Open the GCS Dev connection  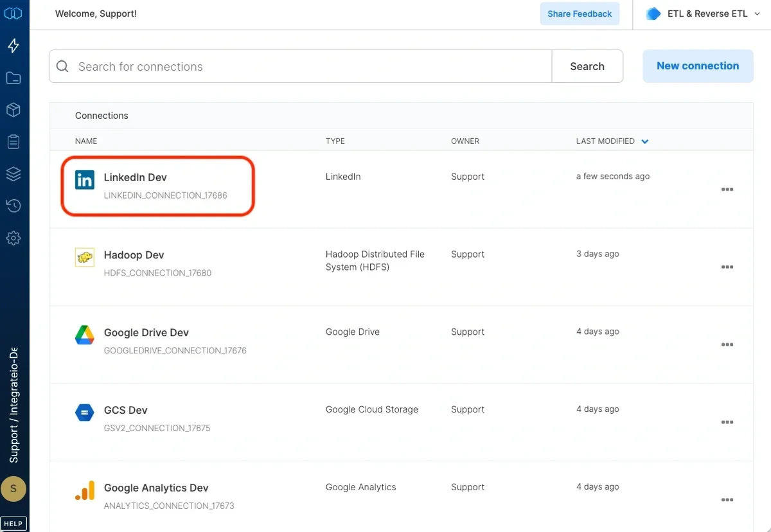pyautogui.click(x=126, y=410)
